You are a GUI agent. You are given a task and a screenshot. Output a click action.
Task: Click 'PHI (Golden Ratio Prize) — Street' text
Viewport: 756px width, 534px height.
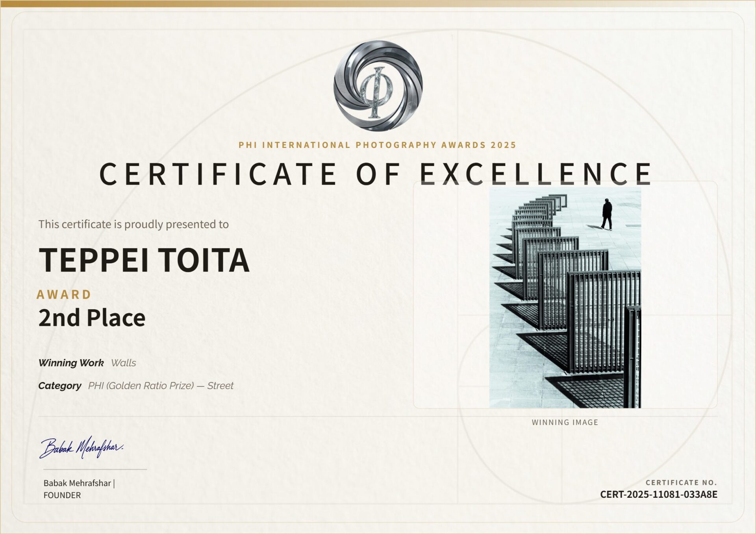coord(161,386)
